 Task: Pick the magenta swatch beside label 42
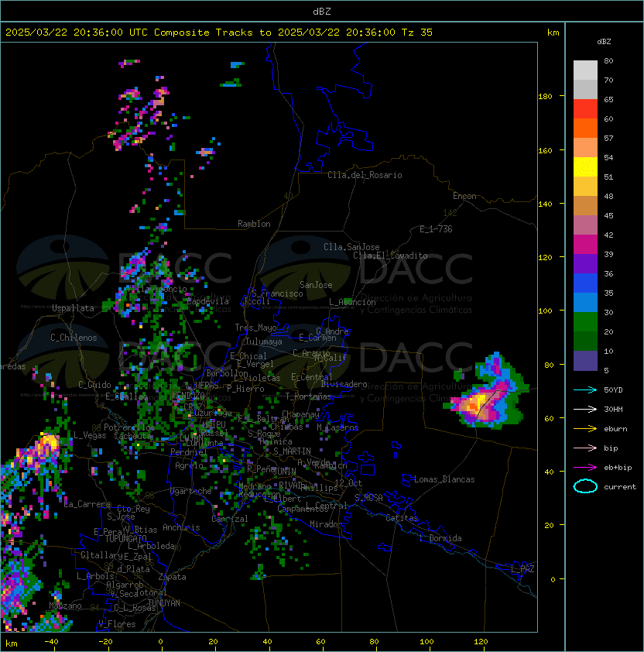585,245
